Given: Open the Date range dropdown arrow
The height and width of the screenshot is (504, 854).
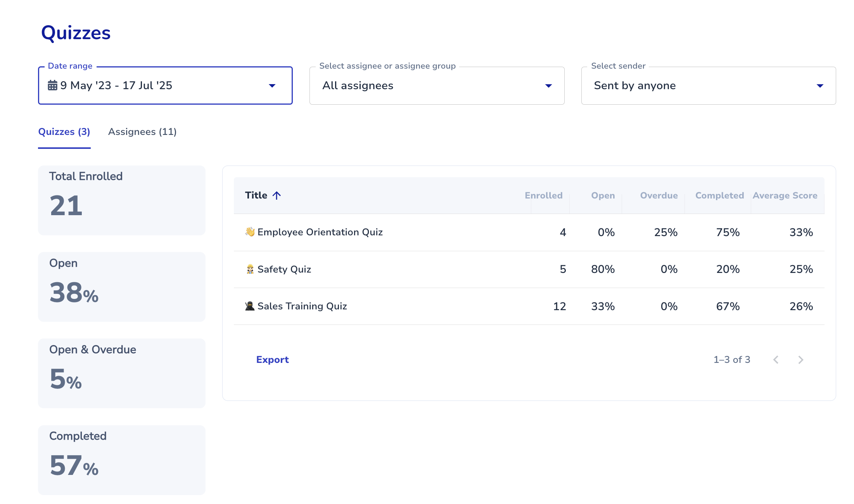Looking at the screenshot, I should click(x=272, y=86).
